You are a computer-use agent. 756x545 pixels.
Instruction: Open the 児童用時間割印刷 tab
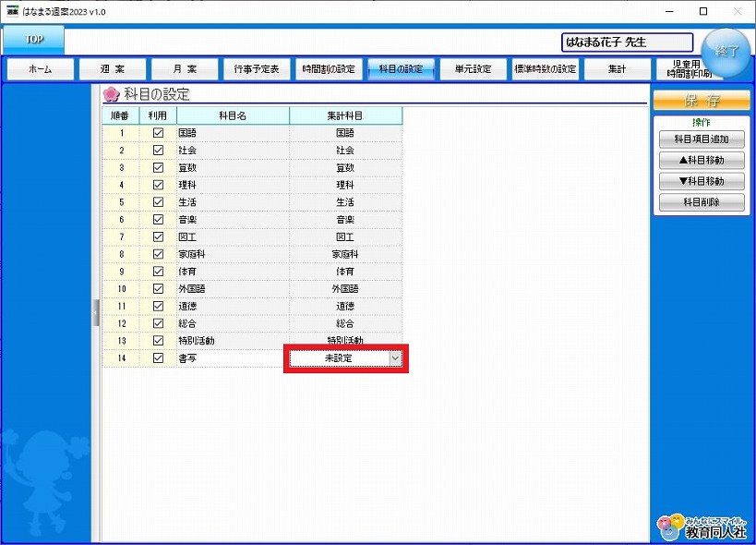coord(686,69)
